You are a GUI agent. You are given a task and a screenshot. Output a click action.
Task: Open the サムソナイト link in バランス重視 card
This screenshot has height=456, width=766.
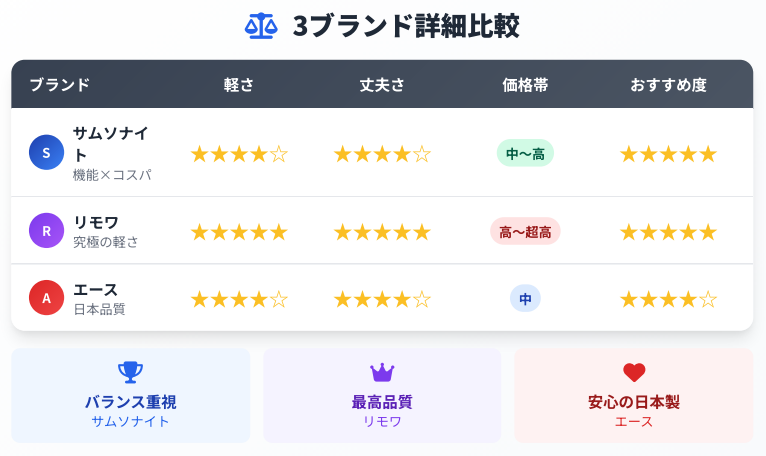130,421
